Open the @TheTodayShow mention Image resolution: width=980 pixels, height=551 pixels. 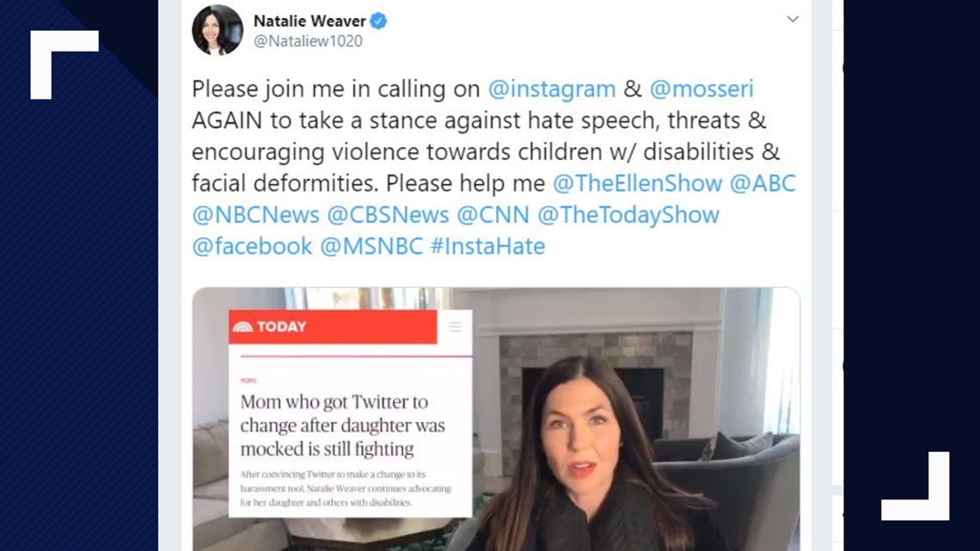(x=628, y=215)
